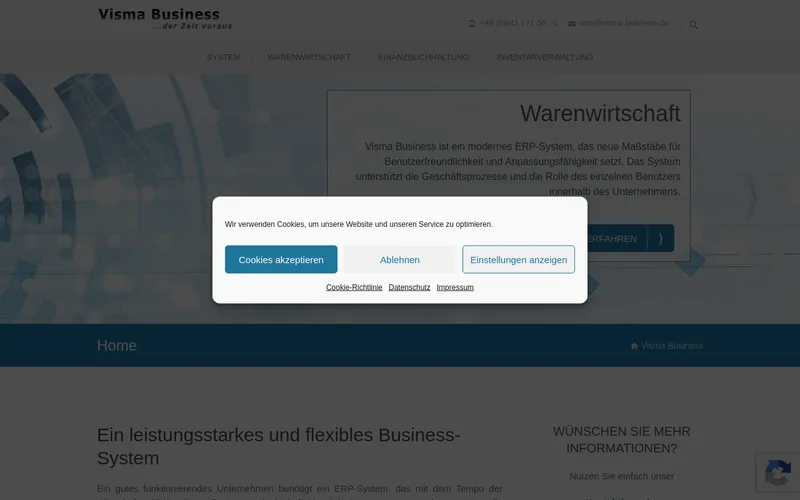Viewport: 800px width, 500px height.
Task: Open the Cookie-Richtlinie link
Action: (x=354, y=287)
